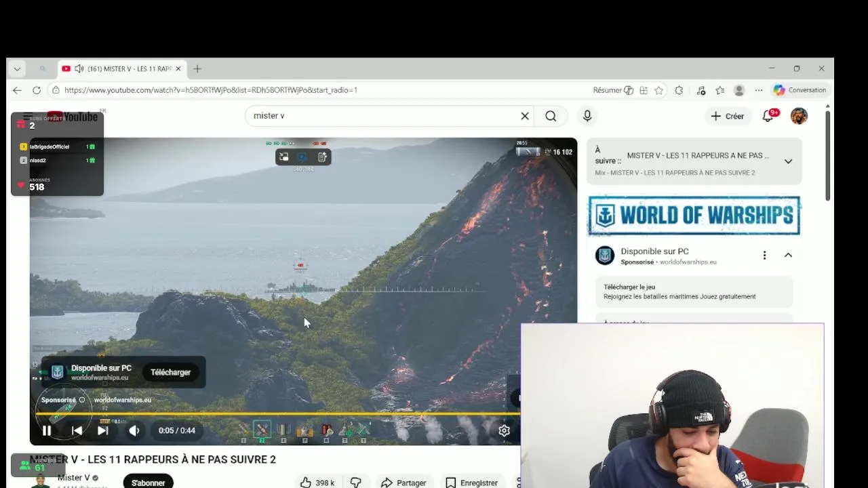Open the media control music icon
The image size is (868, 488).
701,90
